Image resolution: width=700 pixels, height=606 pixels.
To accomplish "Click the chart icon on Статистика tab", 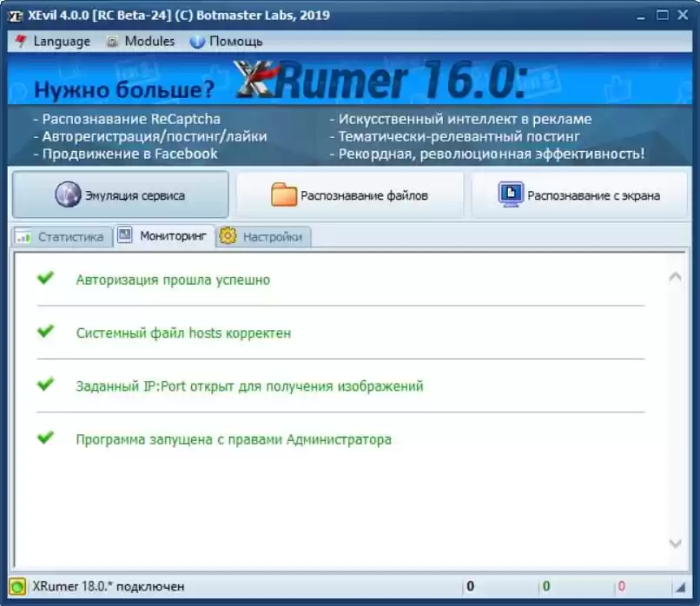I will click(x=23, y=237).
